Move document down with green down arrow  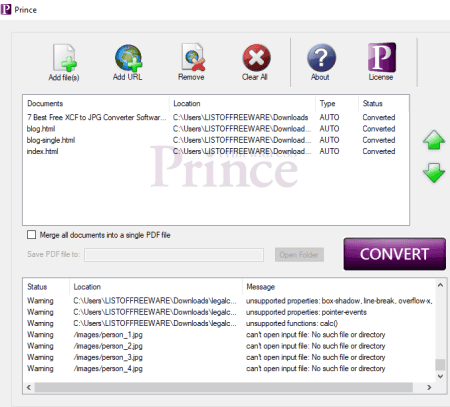[x=434, y=172]
